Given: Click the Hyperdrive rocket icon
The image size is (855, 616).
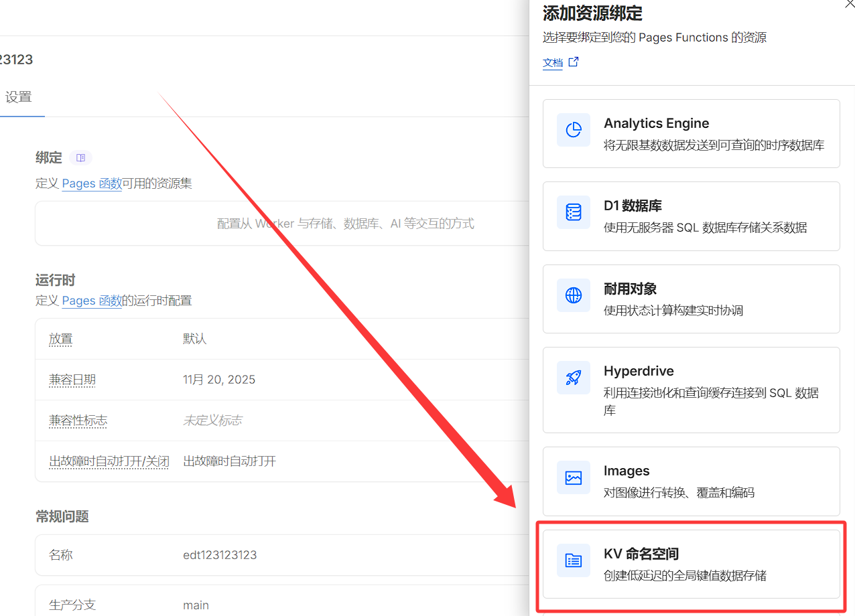Looking at the screenshot, I should [x=574, y=378].
